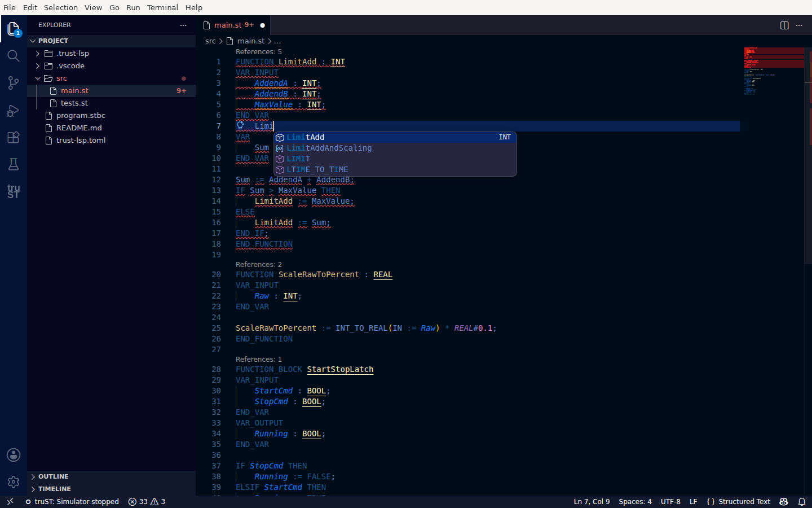
Task: Open the editor More Actions ellipsis
Action: 799,25
